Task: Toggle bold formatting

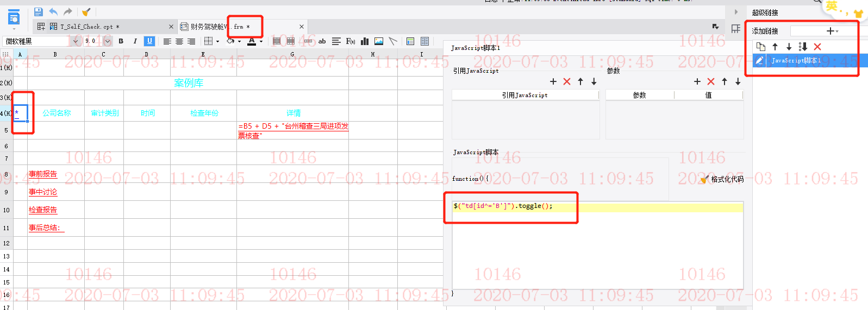Action: (121, 41)
